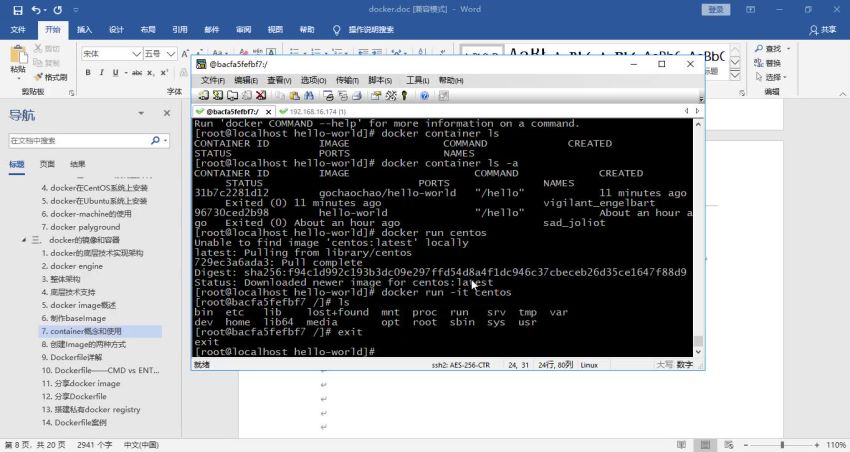This screenshot has width=850, height=452.
Task: Toggle subscript x₂ formatting
Action: 150,72
